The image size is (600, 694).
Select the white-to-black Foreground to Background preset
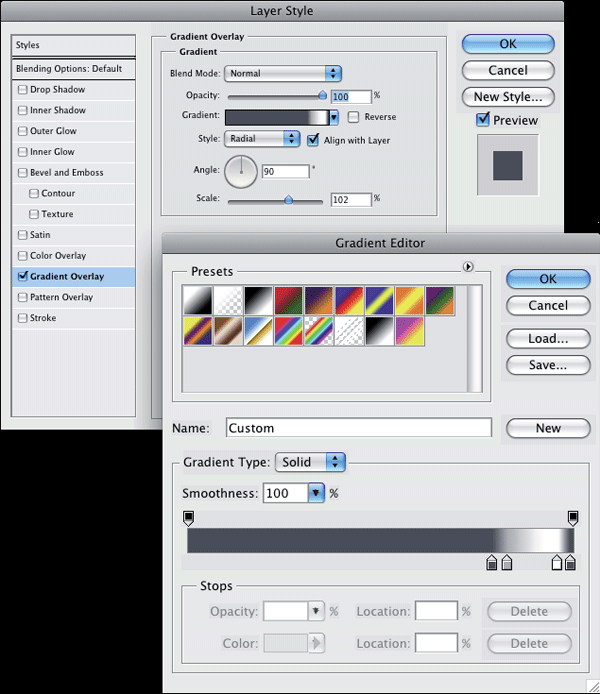198,301
